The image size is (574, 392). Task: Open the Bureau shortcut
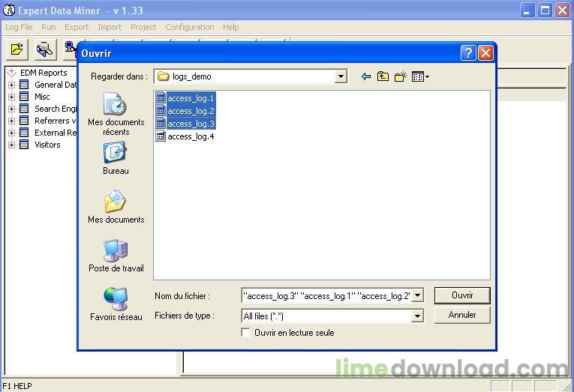pyautogui.click(x=116, y=158)
